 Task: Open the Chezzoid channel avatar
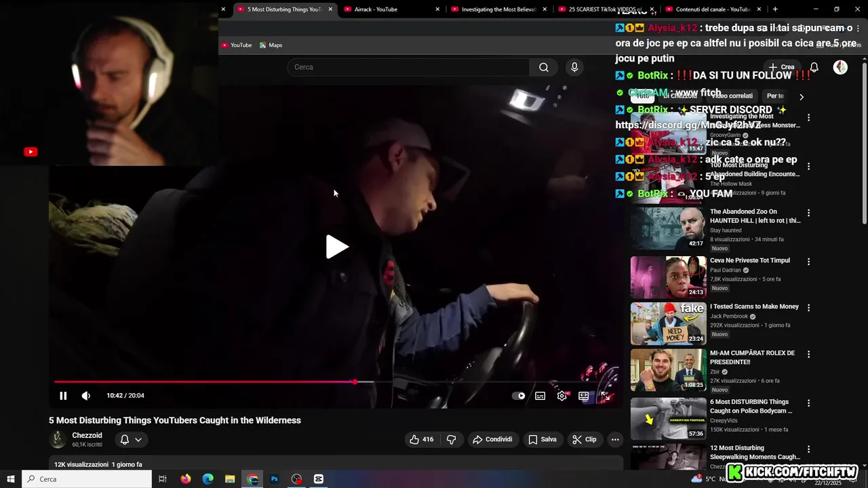(58, 439)
